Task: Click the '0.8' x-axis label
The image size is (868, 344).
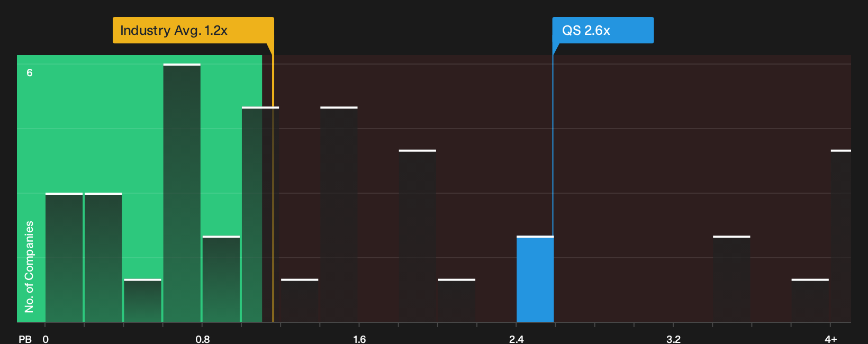Action: point(203,339)
